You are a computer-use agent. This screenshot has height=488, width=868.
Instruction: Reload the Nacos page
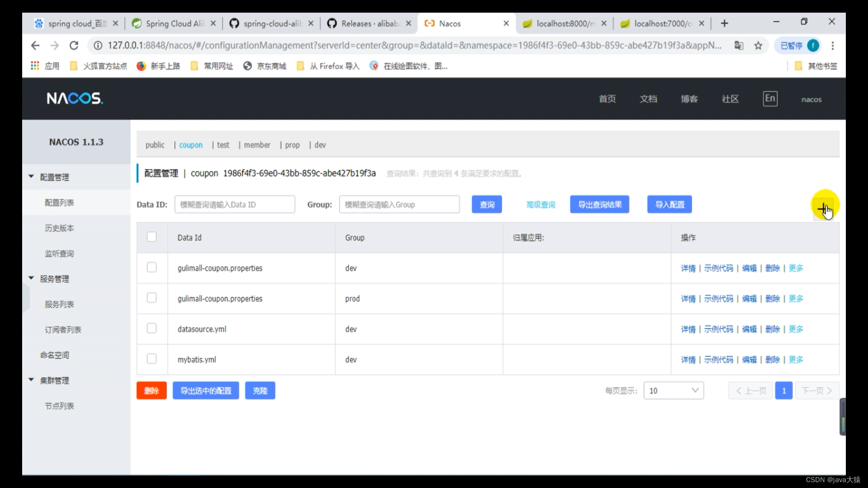[74, 45]
